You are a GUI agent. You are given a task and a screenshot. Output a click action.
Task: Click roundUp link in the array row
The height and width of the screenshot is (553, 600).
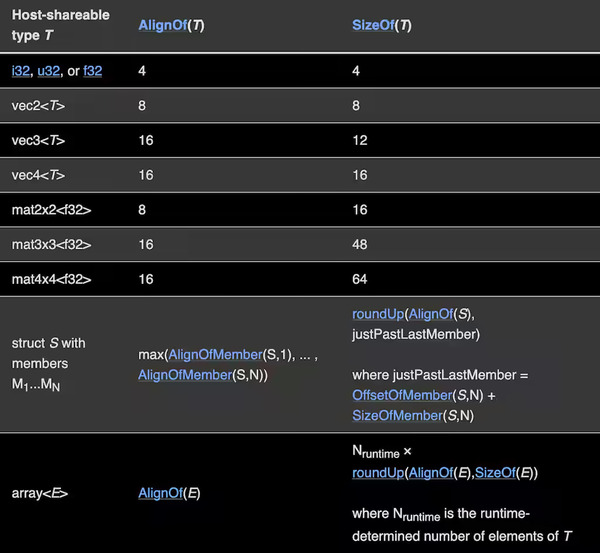[x=376, y=473]
